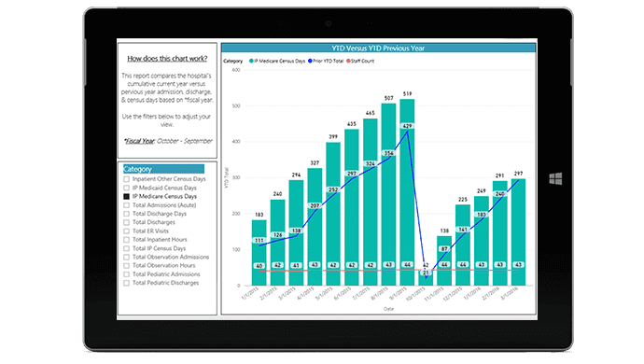The width and height of the screenshot is (644, 364).
Task: Check the Inpatient Other Census Days box
Action: [x=127, y=179]
